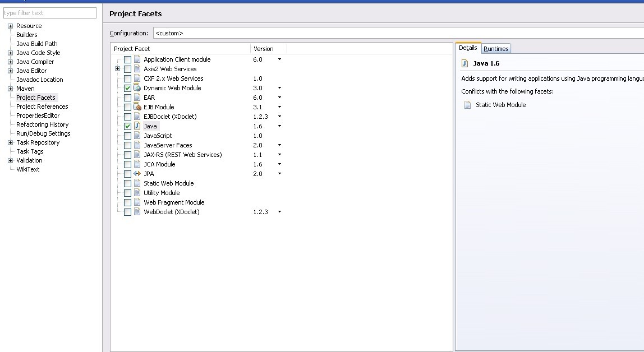Open version dropdown for Dynamic Web Module

279,88
